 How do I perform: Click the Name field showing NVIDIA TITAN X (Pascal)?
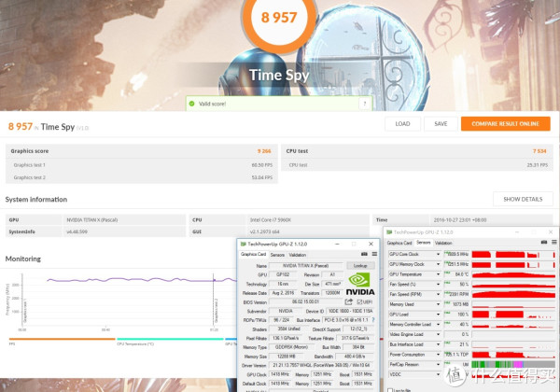click(305, 265)
